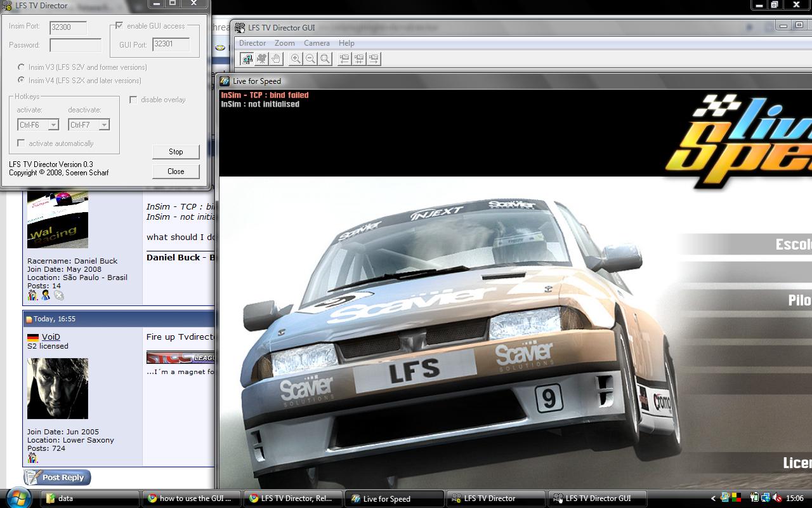Screen dimensions: 812x508
Task: Activate the director mode toolbar icon
Action: click(247, 58)
